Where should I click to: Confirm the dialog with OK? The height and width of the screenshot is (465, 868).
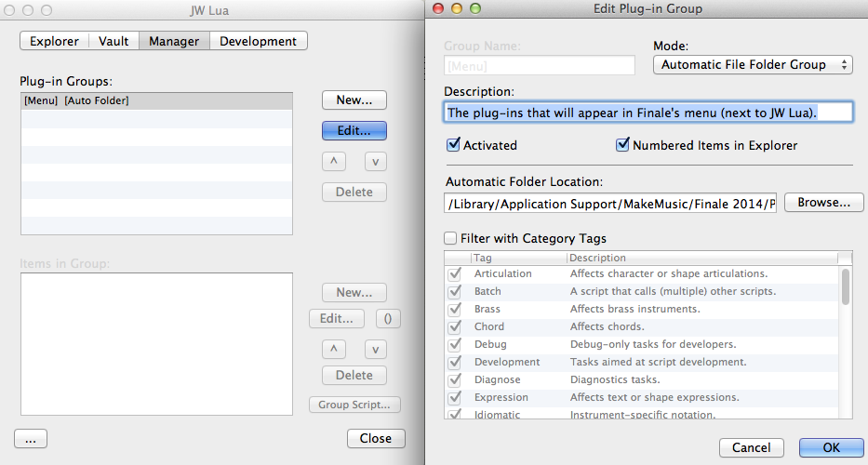831,447
